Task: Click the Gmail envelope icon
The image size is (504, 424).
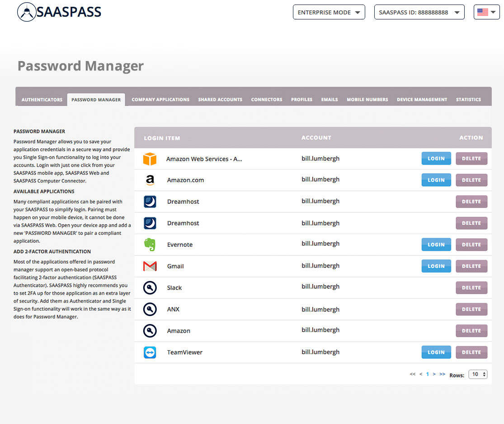Action: point(150,266)
